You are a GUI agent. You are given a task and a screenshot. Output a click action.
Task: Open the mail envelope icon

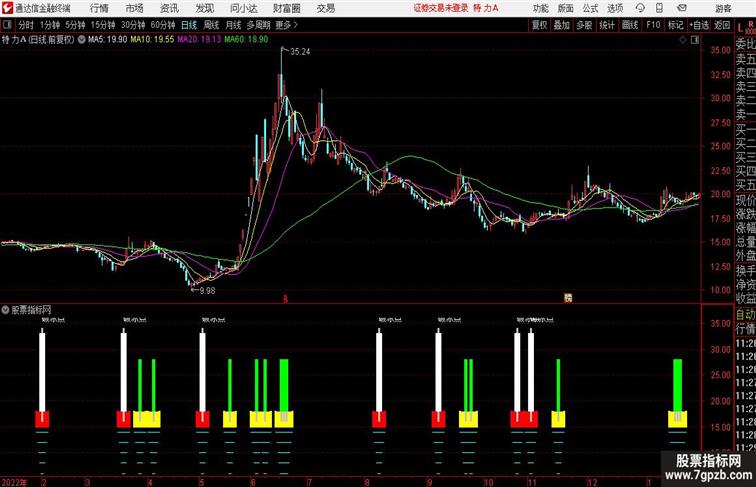coord(682,8)
